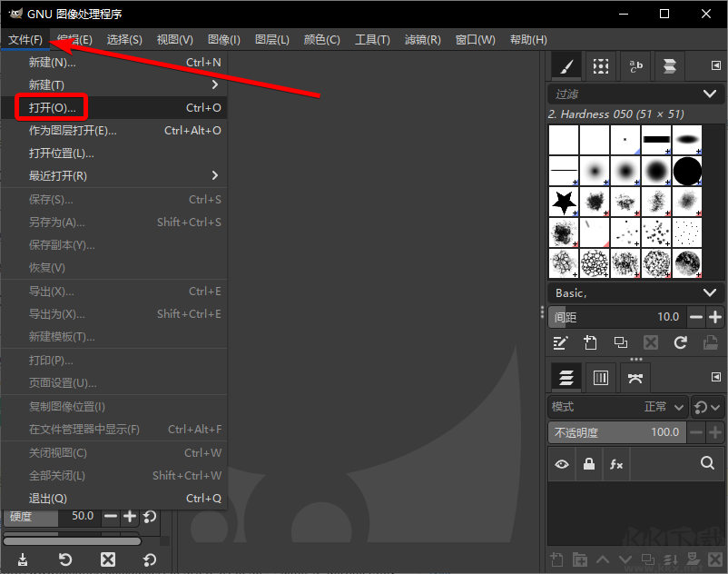Duplicate the selected brush
Viewport: 728px width, 574px height.
pyautogui.click(x=621, y=343)
